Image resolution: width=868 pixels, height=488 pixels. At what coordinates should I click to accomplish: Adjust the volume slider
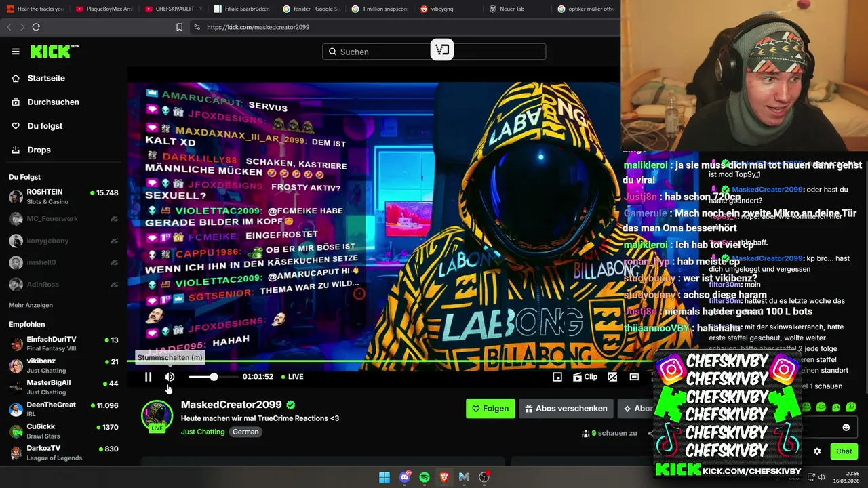(212, 377)
